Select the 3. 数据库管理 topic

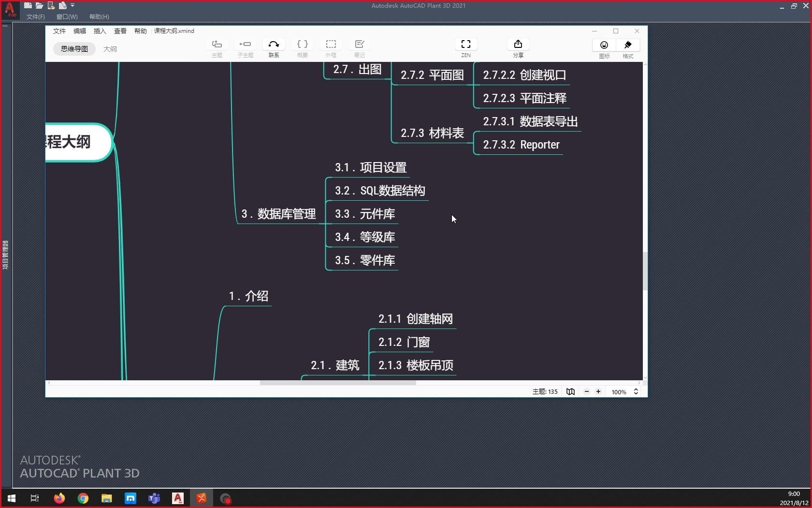[x=279, y=214]
